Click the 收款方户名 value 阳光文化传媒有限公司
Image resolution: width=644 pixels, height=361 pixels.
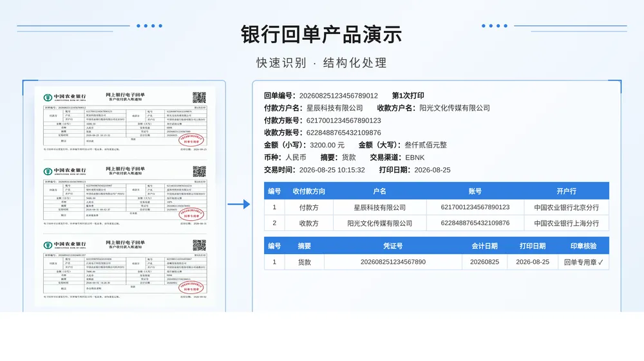tap(455, 108)
